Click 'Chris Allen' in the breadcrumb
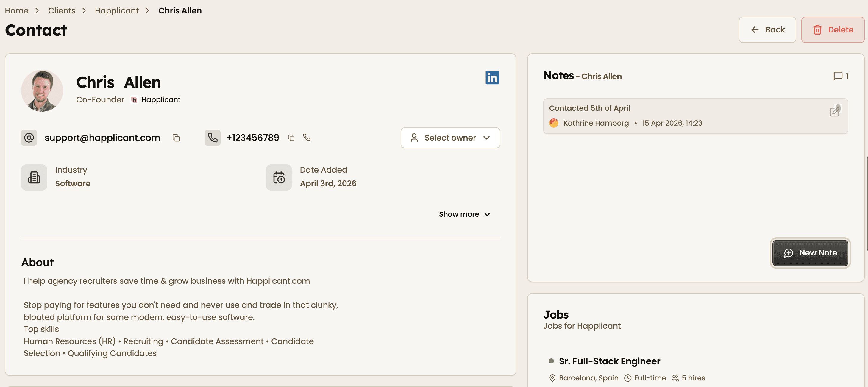The height and width of the screenshot is (387, 868). pyautogui.click(x=180, y=10)
